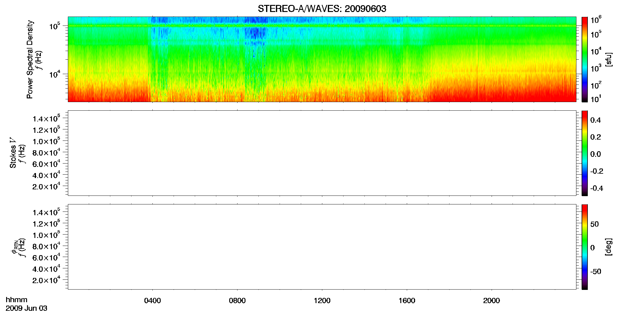The image size is (644, 332).
Task: Click the empty phi RTN plot panel
Action: 322,247
